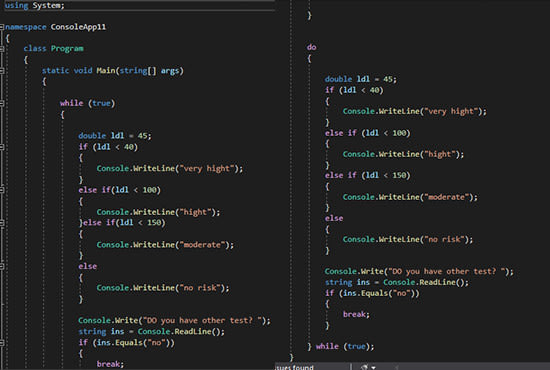Click the 'do' keyword
Viewport: 550px width, 370px height.
(x=311, y=47)
